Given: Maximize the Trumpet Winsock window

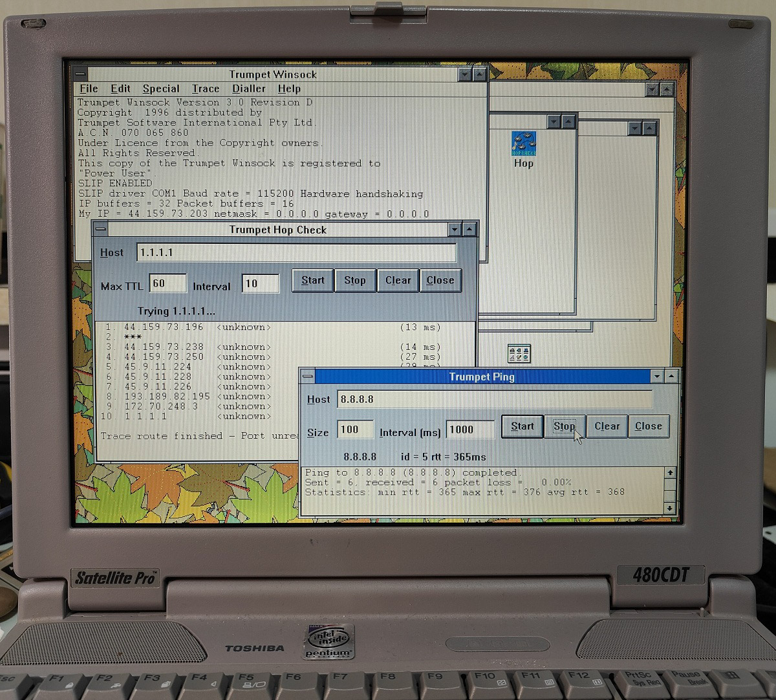Looking at the screenshot, I should click(479, 74).
